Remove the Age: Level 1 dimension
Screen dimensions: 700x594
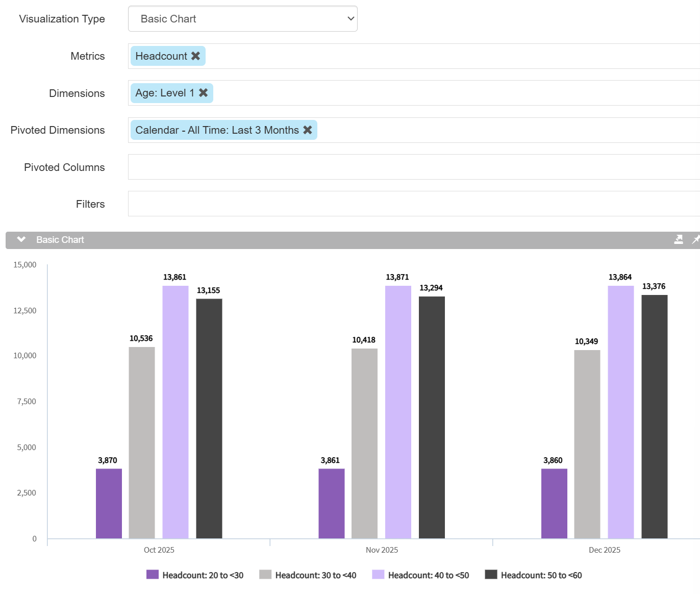pyautogui.click(x=203, y=93)
